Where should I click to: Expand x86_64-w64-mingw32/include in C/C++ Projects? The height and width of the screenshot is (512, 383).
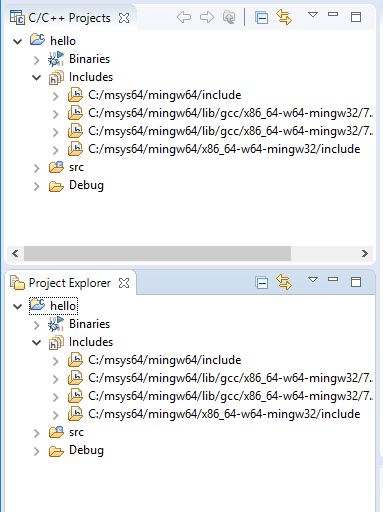click(56, 150)
